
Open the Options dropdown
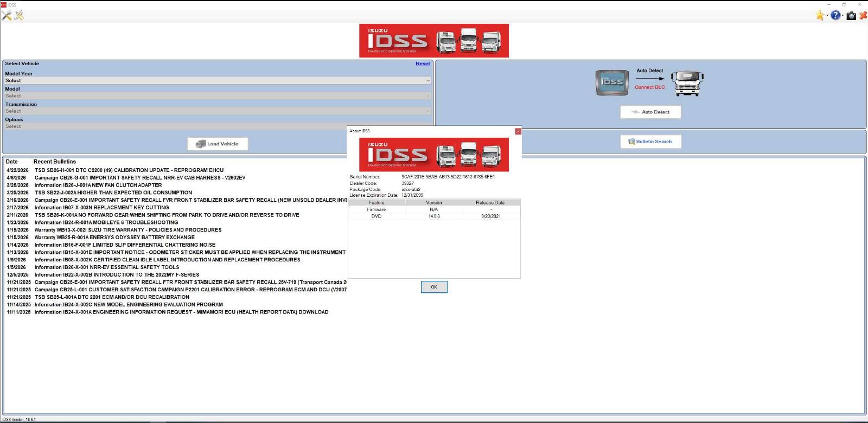click(218, 126)
